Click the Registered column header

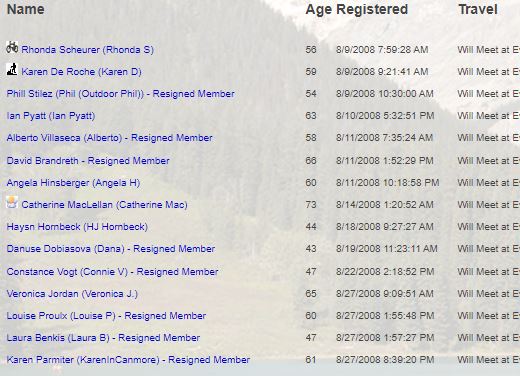(372, 10)
